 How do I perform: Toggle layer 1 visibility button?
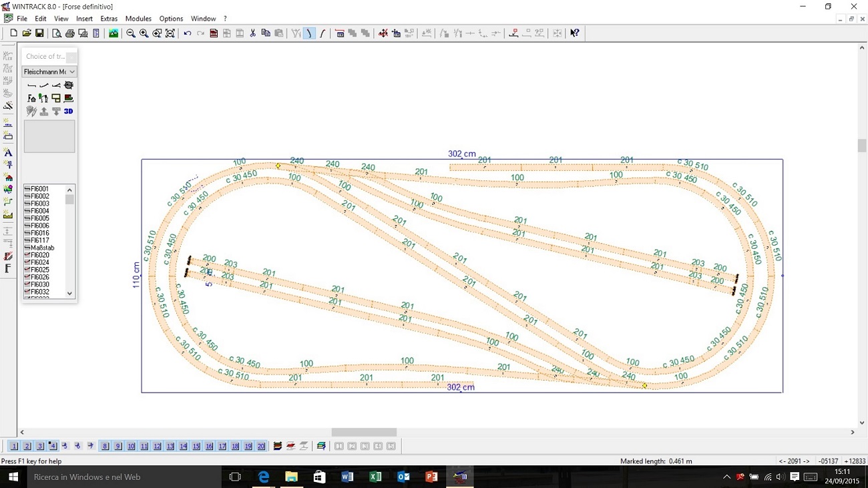click(14, 446)
